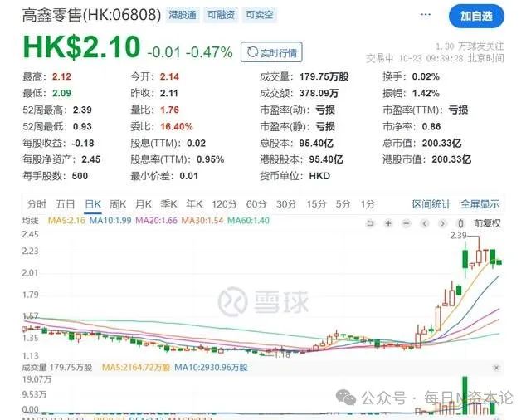Click the candlestick style icon beside 前复权

tap(461, 222)
